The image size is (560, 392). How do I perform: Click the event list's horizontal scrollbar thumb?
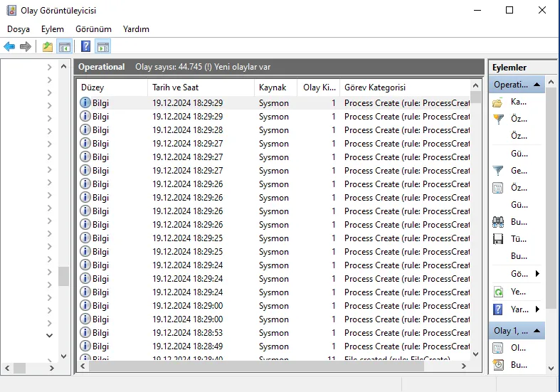point(256,366)
